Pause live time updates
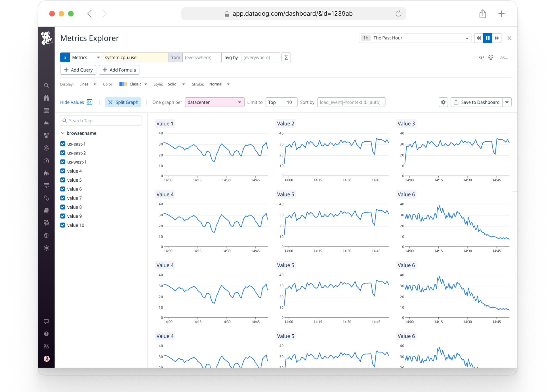Viewport: 555px width, 392px height. (x=487, y=38)
